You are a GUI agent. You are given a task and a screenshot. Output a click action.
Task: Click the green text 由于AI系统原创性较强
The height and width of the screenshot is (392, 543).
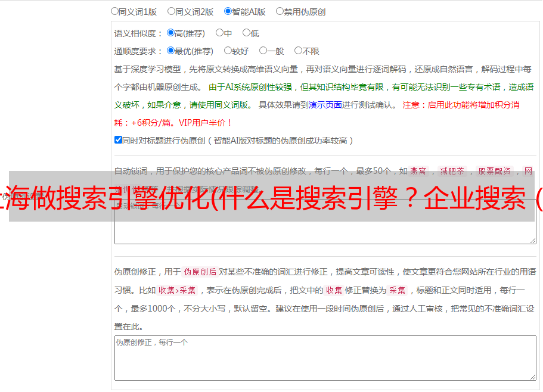[250, 87]
